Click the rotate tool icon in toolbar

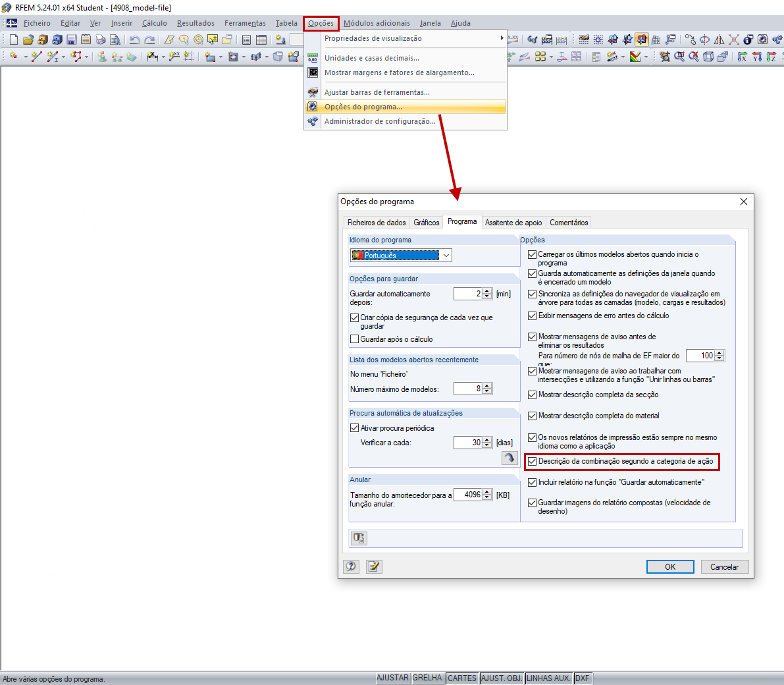click(x=704, y=40)
